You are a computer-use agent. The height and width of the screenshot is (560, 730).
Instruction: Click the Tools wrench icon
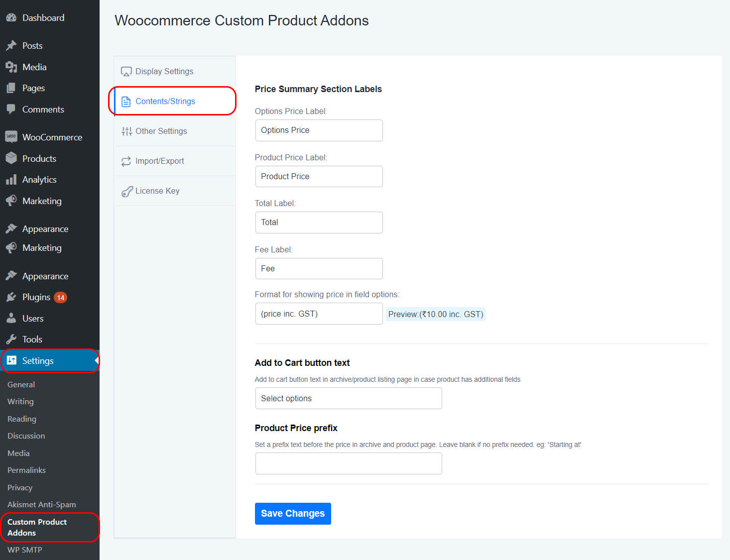point(11,339)
